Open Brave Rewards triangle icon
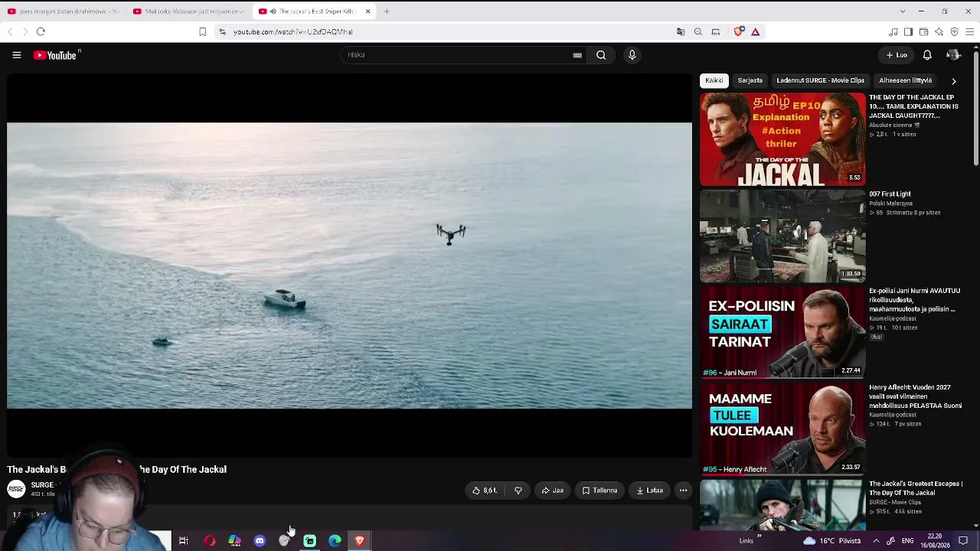The image size is (980, 551). coord(756,31)
